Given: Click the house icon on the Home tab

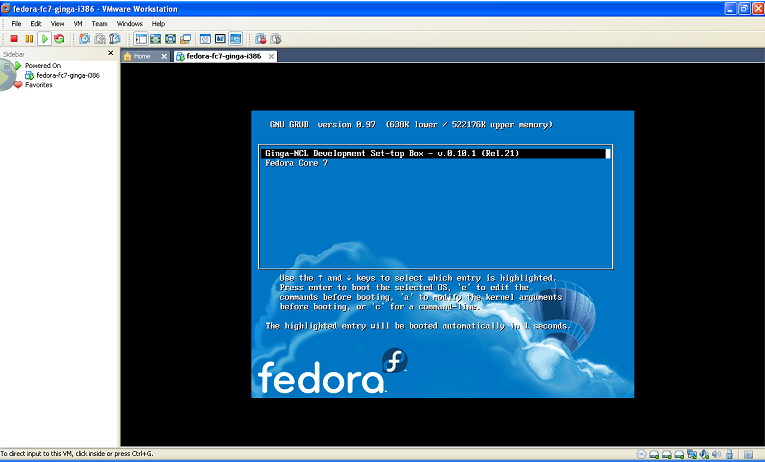Looking at the screenshot, I should pyautogui.click(x=128, y=56).
